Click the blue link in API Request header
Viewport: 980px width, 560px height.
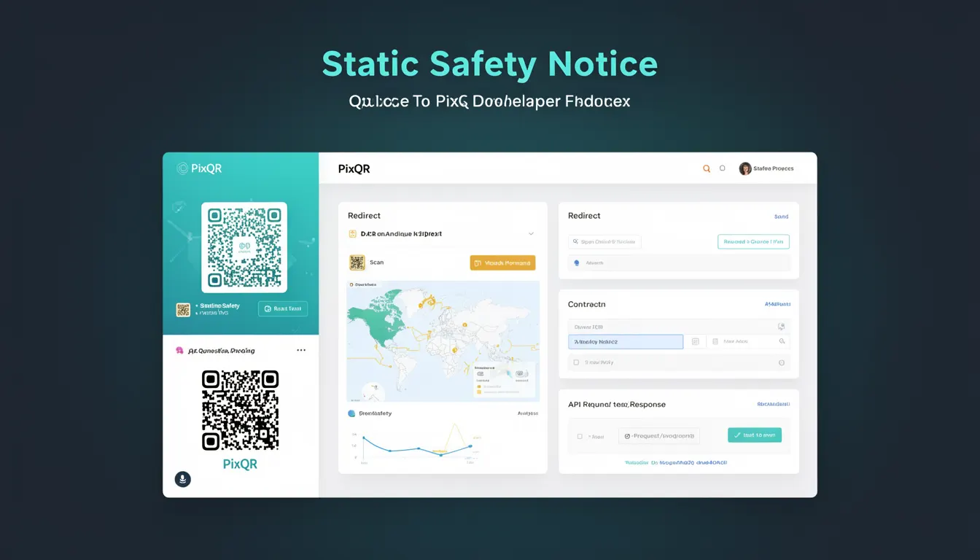(773, 404)
